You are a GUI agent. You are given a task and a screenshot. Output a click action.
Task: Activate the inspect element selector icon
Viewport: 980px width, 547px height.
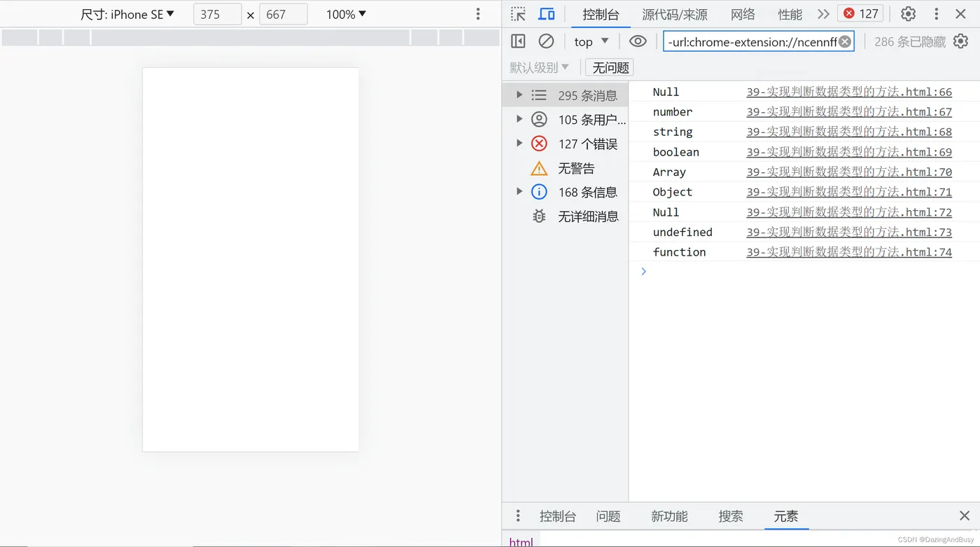pyautogui.click(x=518, y=14)
